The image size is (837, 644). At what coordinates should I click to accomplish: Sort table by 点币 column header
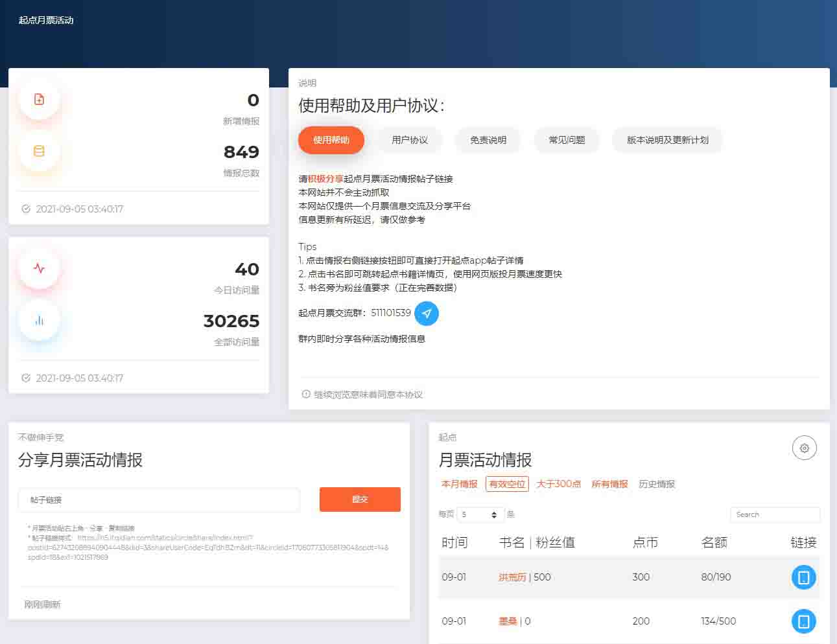(645, 542)
